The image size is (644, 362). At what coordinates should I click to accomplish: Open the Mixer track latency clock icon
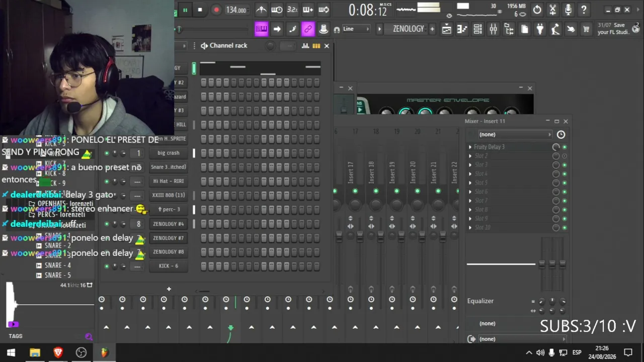click(x=561, y=134)
